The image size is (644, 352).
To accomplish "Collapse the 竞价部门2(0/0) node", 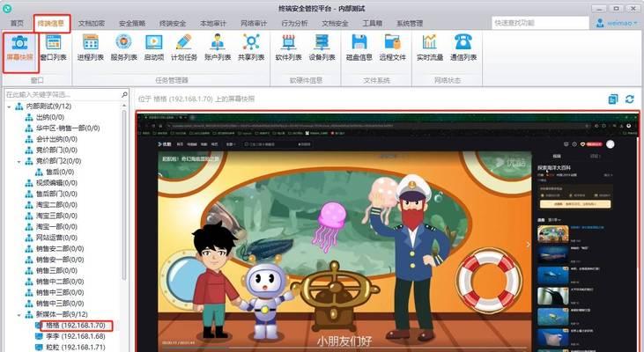I will pyautogui.click(x=19, y=161).
